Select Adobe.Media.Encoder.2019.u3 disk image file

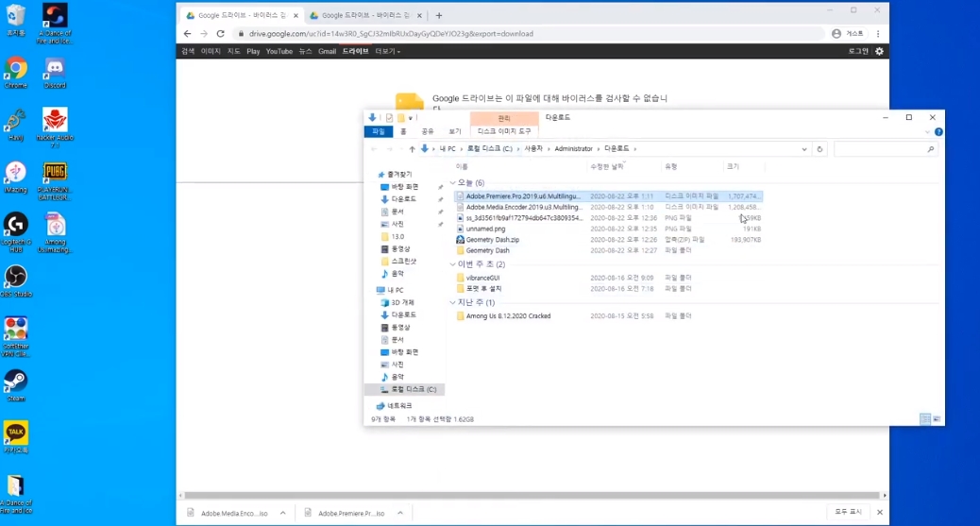click(x=608, y=207)
